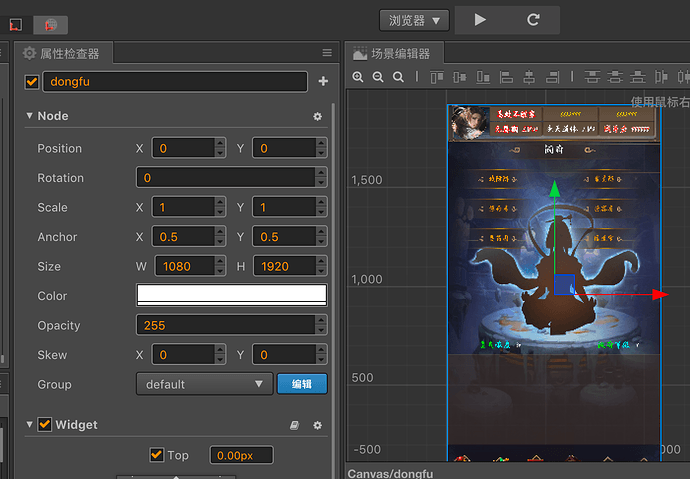The height and width of the screenshot is (479, 690).
Task: Align selected nodes to bottom edge
Action: point(483,77)
